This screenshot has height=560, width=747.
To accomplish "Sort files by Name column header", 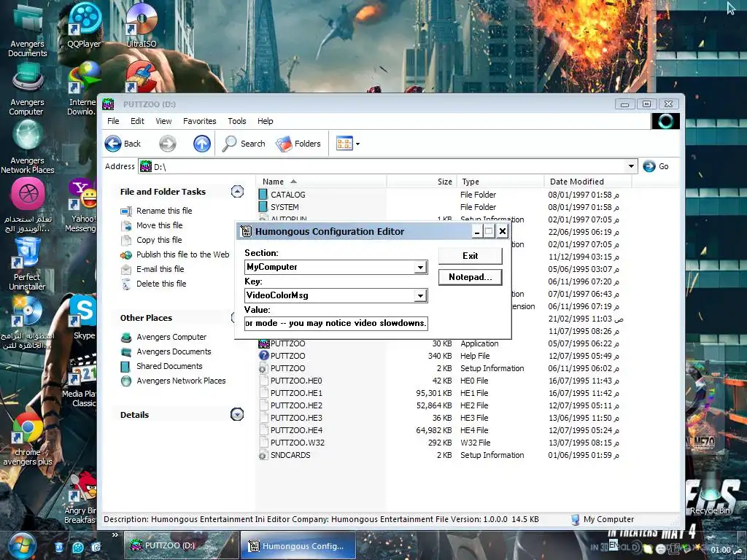I will pos(322,182).
